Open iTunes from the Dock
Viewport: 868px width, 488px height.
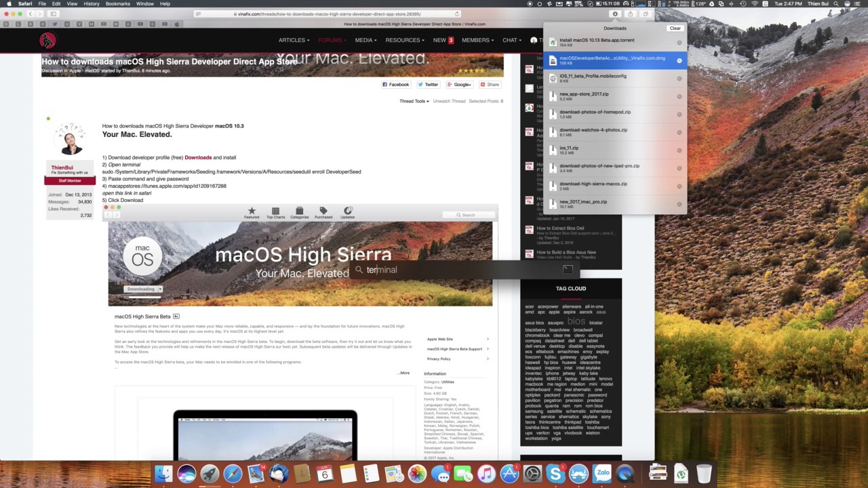(x=486, y=473)
